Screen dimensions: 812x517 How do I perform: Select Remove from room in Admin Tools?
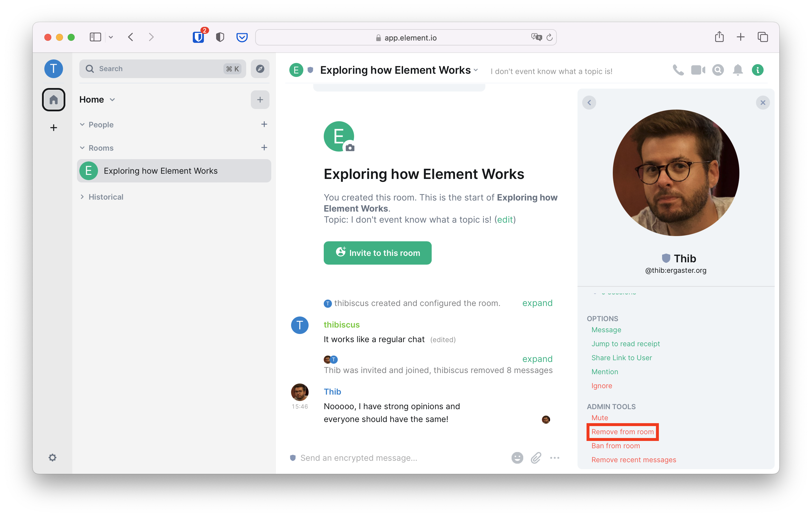(622, 432)
